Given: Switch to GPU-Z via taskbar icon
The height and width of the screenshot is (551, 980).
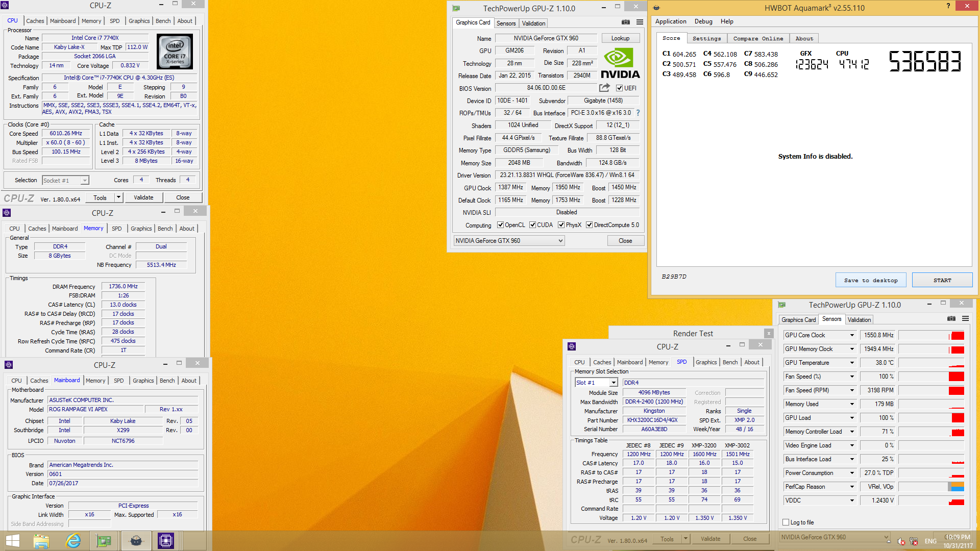Looking at the screenshot, I should click(104, 541).
